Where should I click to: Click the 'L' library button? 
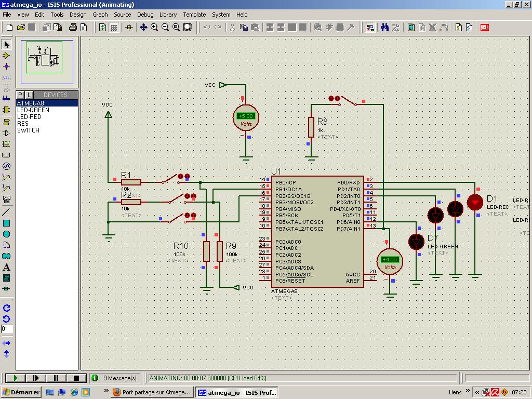click(29, 95)
